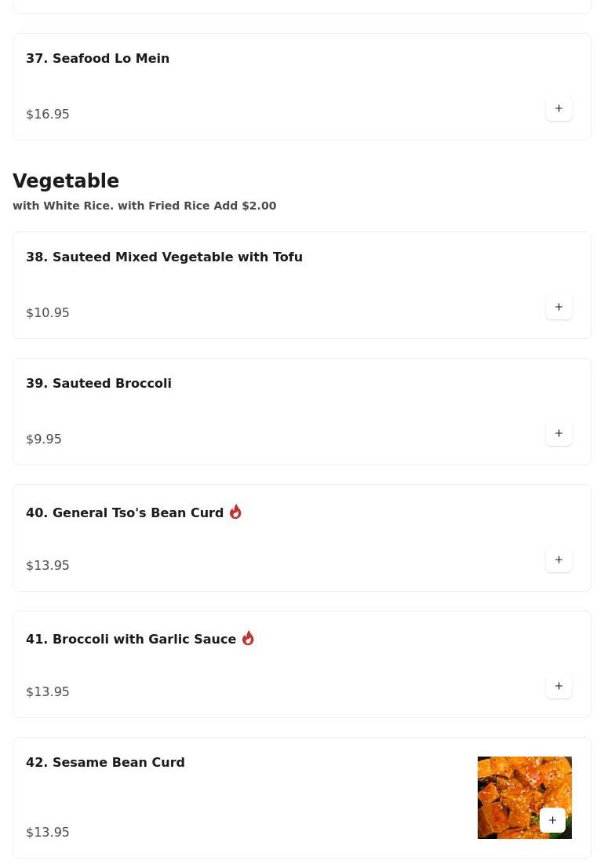Add Broccoli with Garlic Sauce to cart
Viewport: 604px width, 868px height.
(559, 686)
